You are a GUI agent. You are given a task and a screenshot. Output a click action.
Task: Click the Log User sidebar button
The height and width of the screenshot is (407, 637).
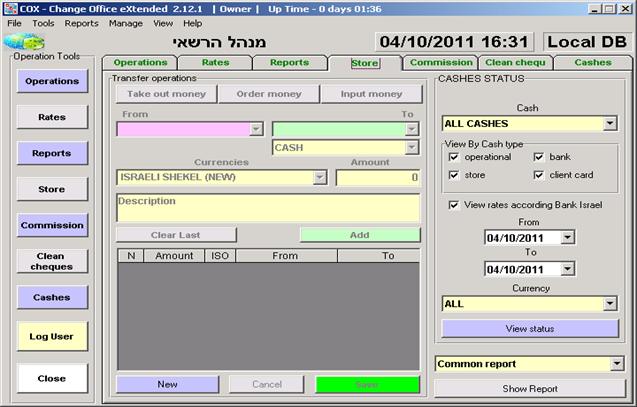52,337
